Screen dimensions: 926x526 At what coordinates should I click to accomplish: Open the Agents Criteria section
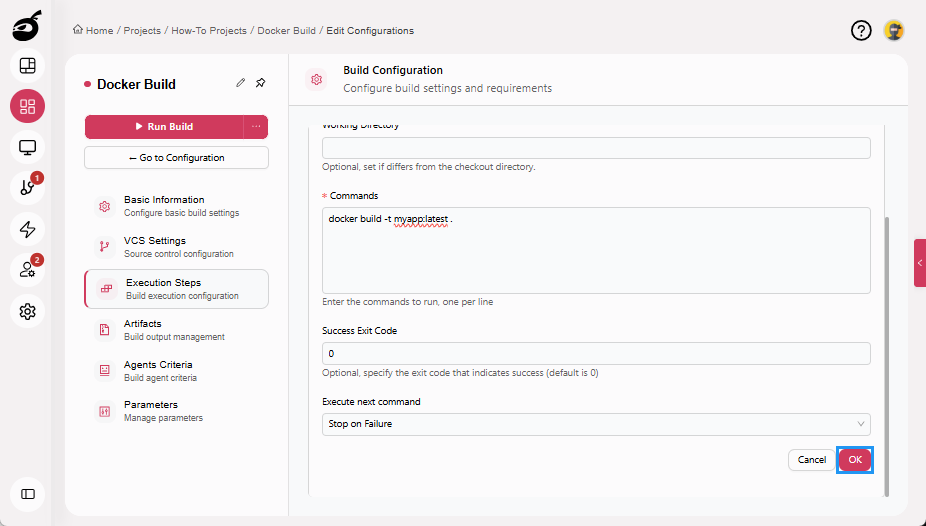point(176,370)
